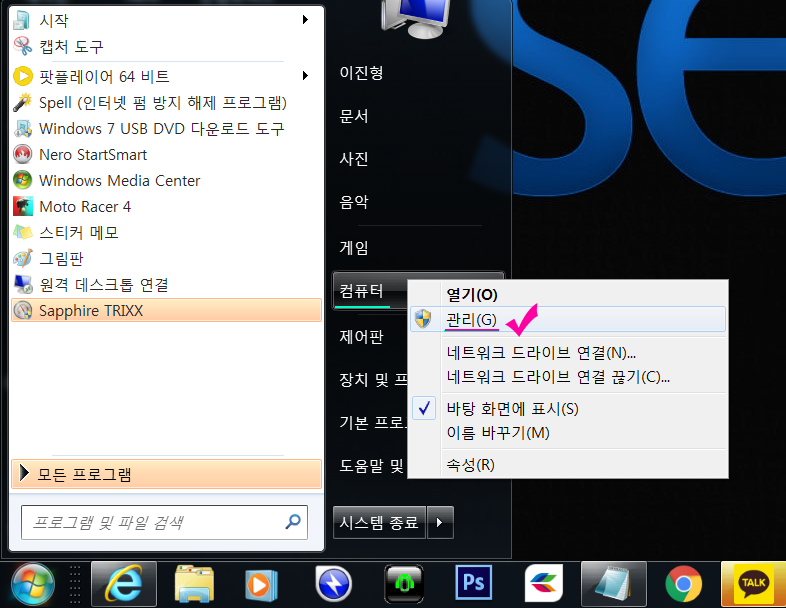Click the Windows 7 USB DVD tool icon
The height and width of the screenshot is (608, 786).
pyautogui.click(x=23, y=128)
